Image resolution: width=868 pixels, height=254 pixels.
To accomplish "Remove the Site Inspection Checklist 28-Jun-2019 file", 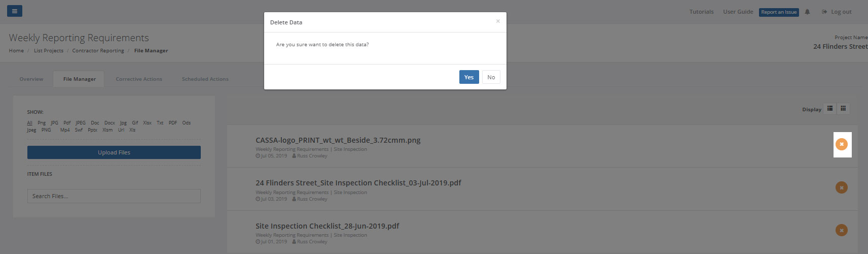I will click(842, 230).
